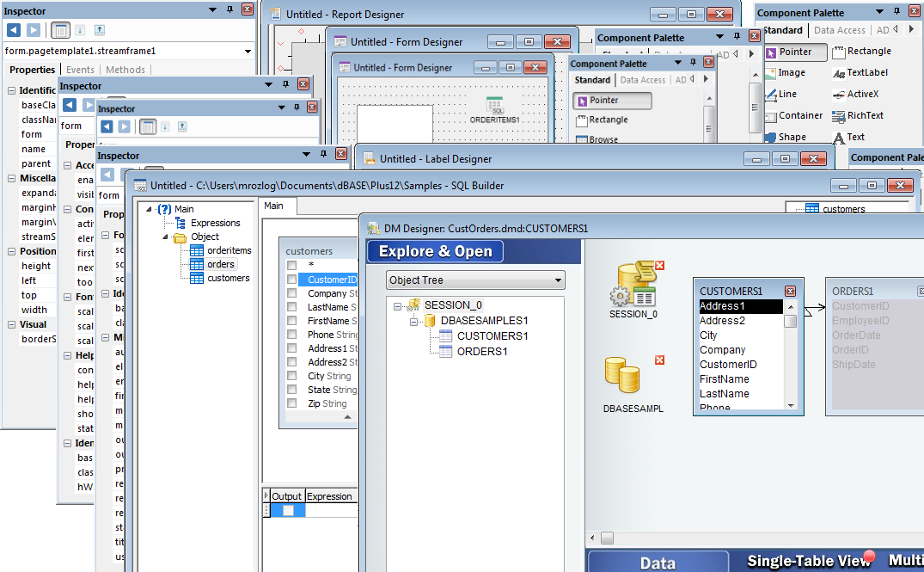Check the LastName column checkbox
Screen dimensions: 924x572
[x=291, y=306]
